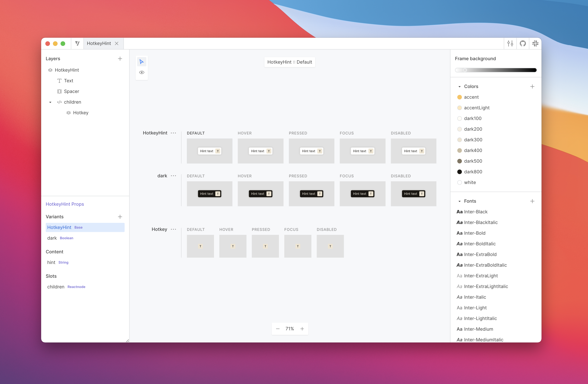Open Hotkey row options menu
This screenshot has width=588, height=384.
tap(173, 229)
